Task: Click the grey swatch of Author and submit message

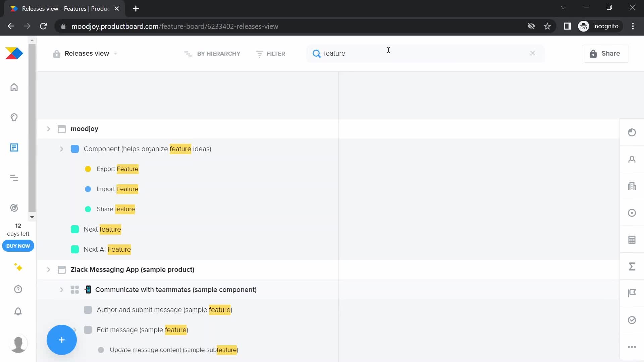Action: 88,310
